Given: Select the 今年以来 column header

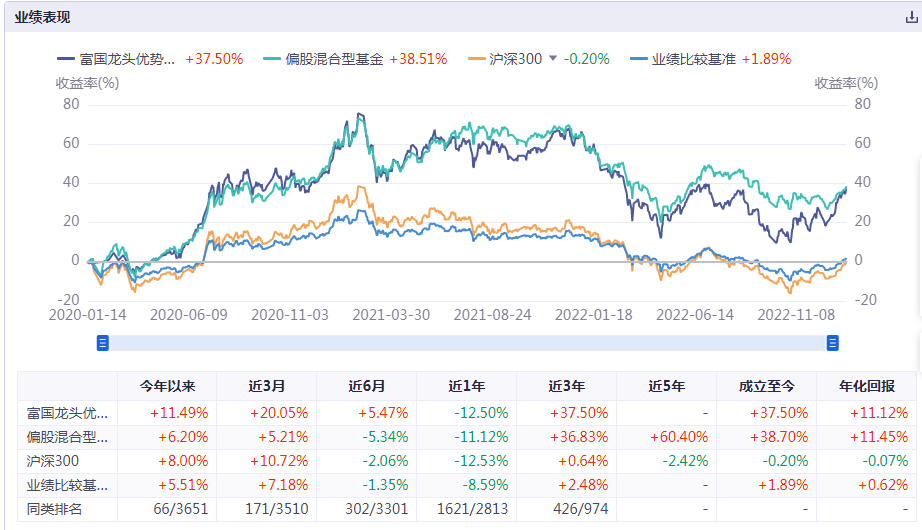Looking at the screenshot, I should click(x=167, y=386).
